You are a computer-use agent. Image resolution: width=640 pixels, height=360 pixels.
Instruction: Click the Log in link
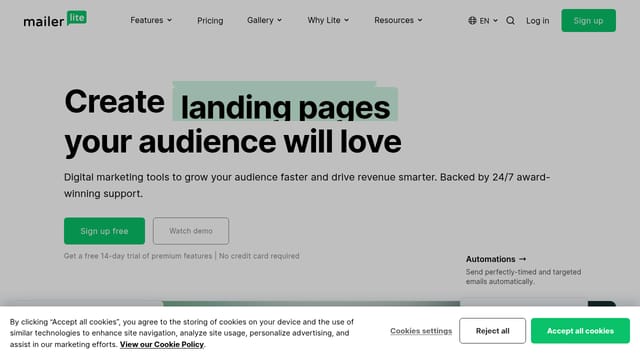click(x=538, y=20)
